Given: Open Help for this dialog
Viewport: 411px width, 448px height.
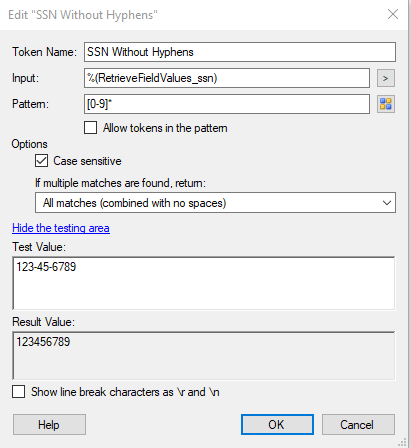Looking at the screenshot, I should tap(49, 425).
